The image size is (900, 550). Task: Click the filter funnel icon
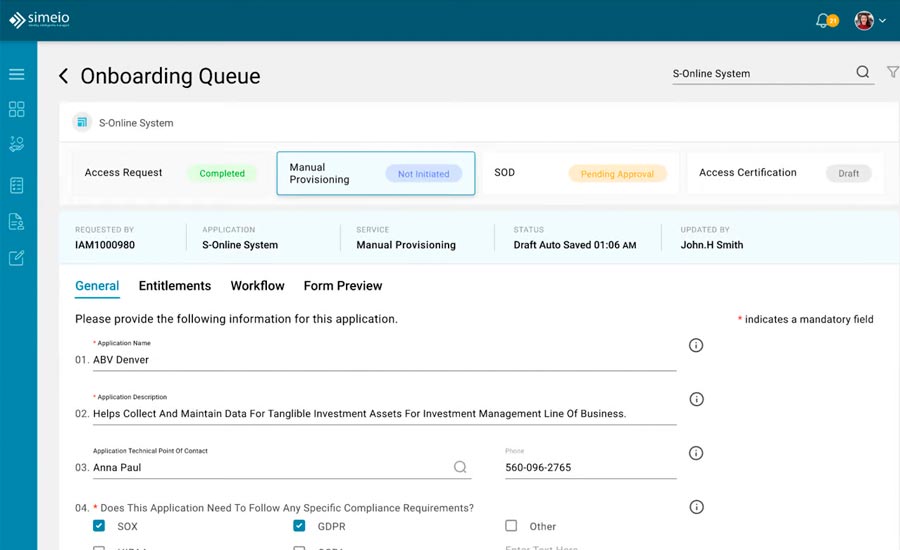pos(892,72)
